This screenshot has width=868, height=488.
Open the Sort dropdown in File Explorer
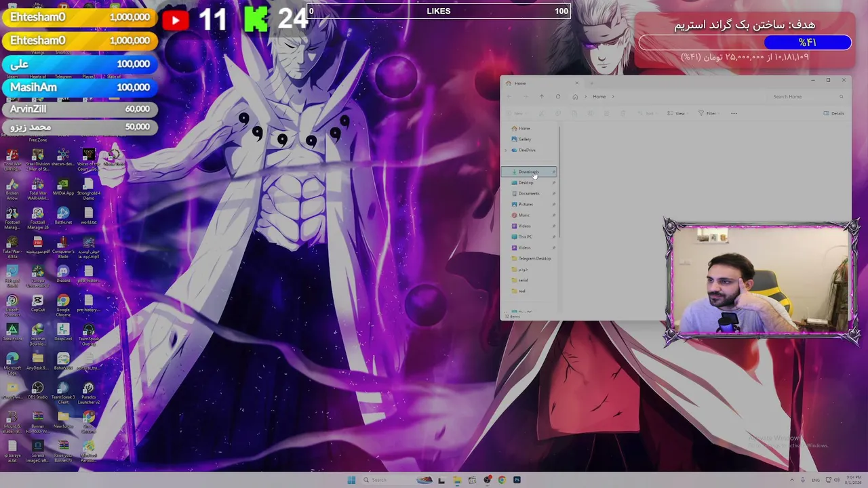pos(648,113)
